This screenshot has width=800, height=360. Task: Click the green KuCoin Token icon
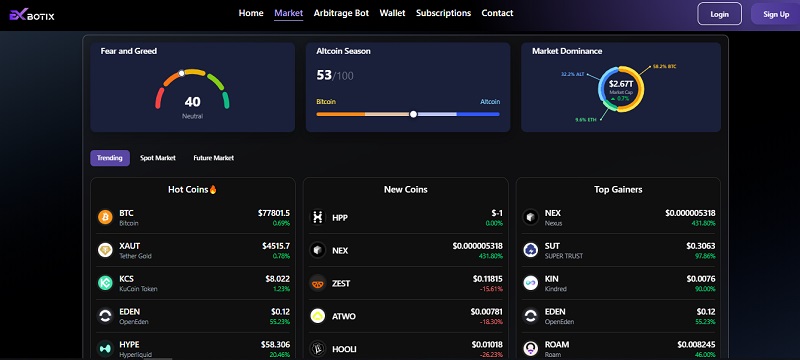point(105,283)
